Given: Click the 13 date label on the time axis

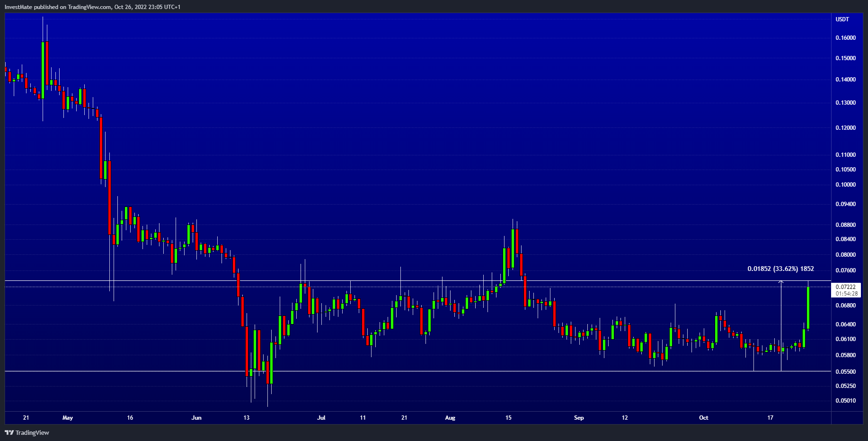Looking at the screenshot, I should [x=246, y=418].
